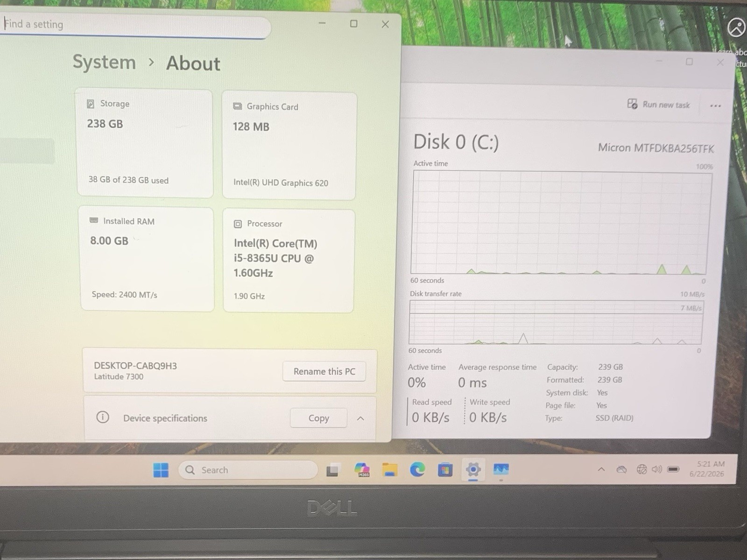Viewport: 747px width, 560px height.
Task: Click the Disk transfer rate graph
Action: point(556,322)
